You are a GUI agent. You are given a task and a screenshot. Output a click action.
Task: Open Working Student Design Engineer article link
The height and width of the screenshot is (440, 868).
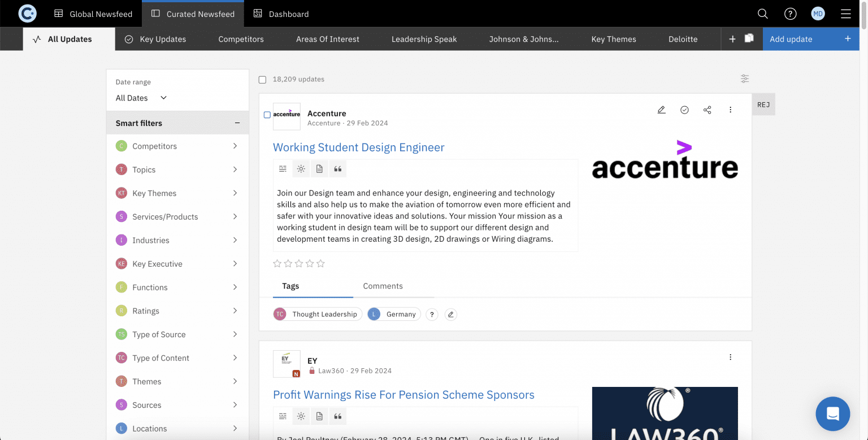(358, 147)
